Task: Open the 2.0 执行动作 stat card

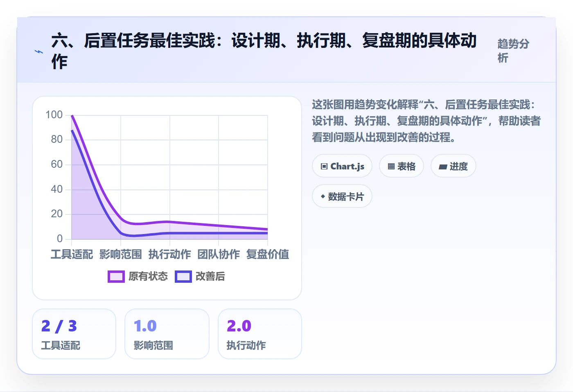Action: click(260, 334)
